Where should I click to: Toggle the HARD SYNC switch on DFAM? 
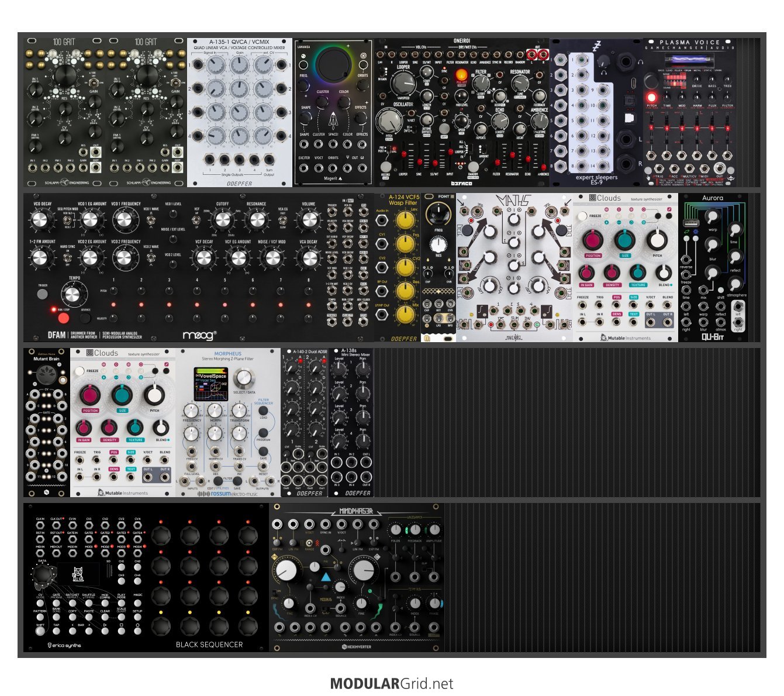(x=67, y=257)
